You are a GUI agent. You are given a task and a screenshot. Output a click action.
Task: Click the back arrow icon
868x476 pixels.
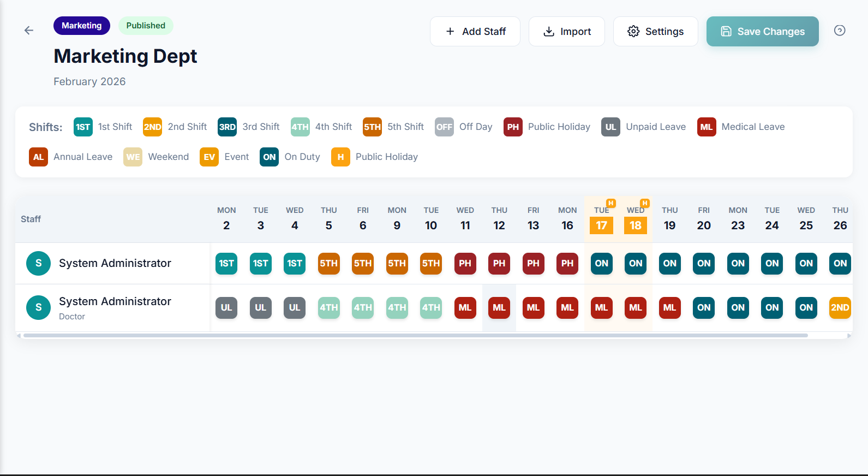(29, 31)
